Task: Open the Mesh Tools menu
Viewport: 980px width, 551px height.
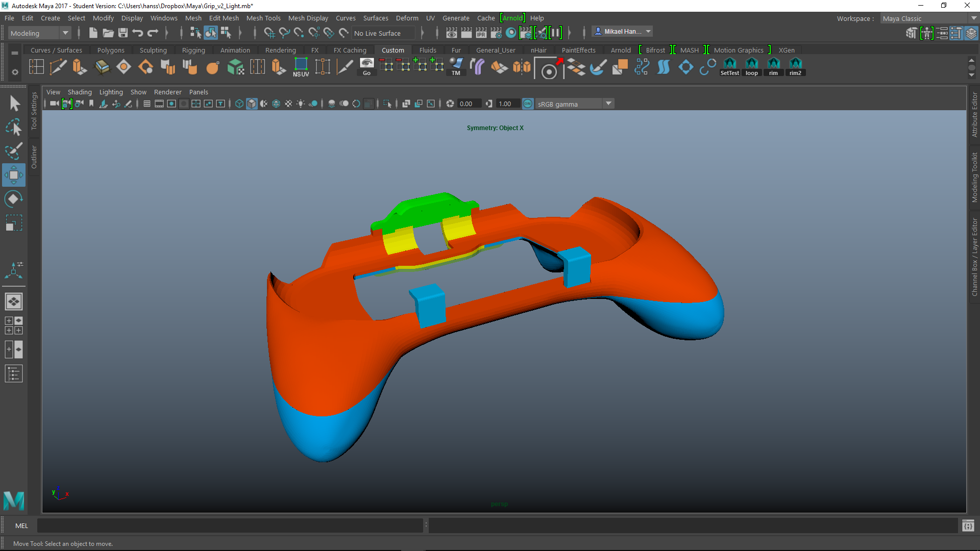Action: [263, 18]
